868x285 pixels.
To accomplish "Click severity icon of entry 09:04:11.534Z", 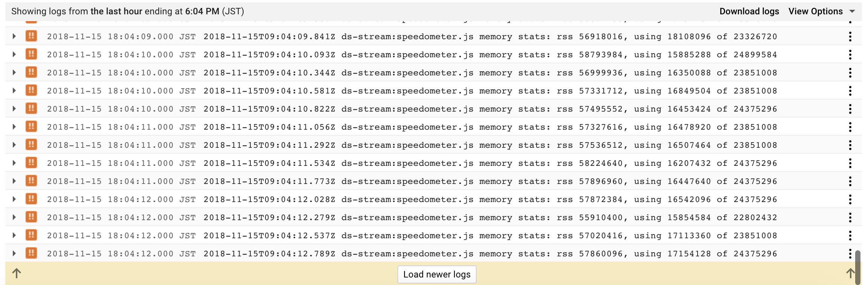I will click(31, 162).
